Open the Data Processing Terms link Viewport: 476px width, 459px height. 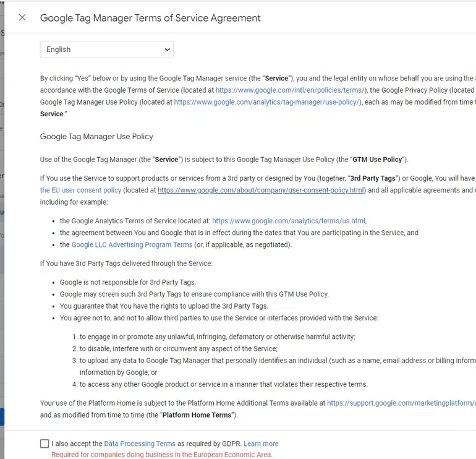pos(140,444)
